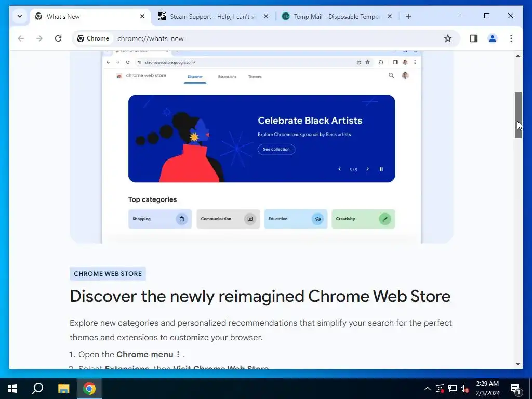Click the banner next slide arrow
The height and width of the screenshot is (399, 532).
[367, 169]
